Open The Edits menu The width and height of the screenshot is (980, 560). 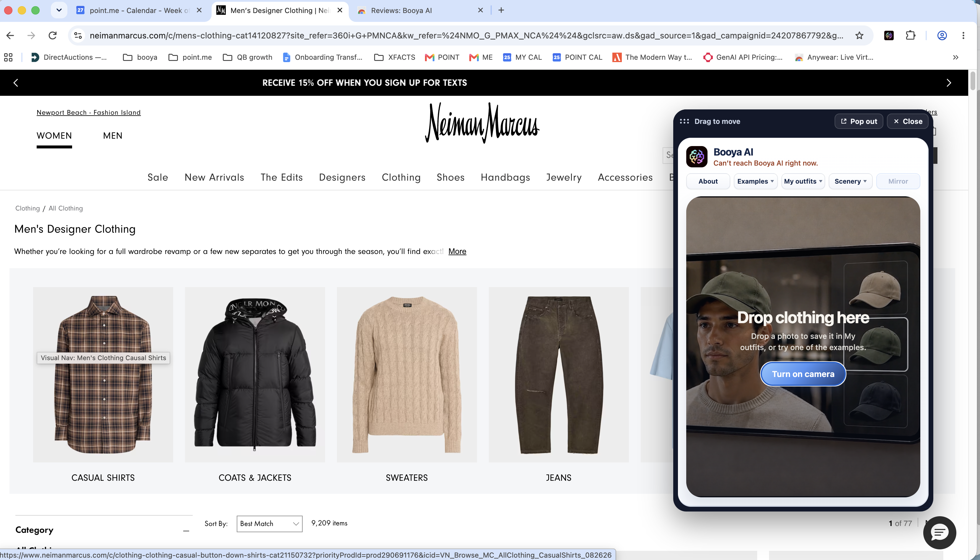point(282,177)
